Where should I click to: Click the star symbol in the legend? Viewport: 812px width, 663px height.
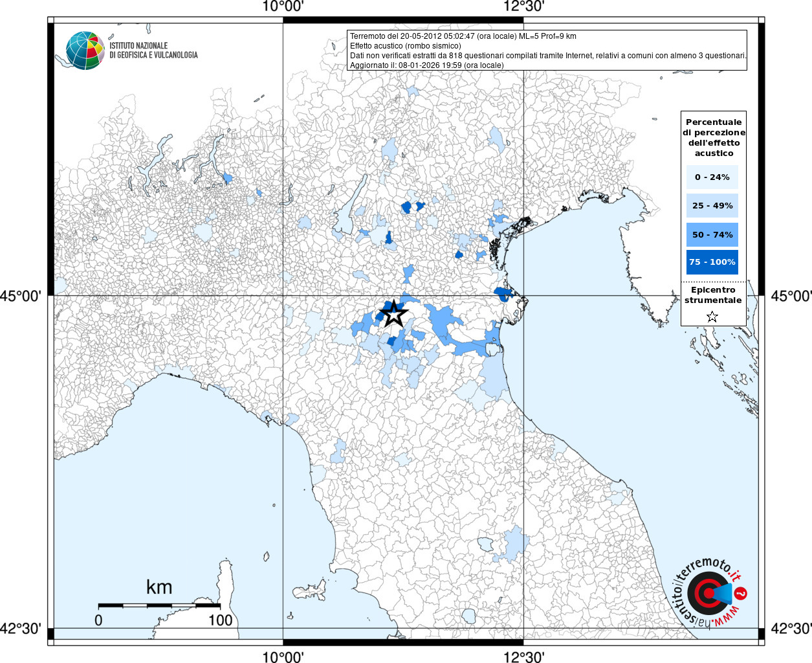712,317
